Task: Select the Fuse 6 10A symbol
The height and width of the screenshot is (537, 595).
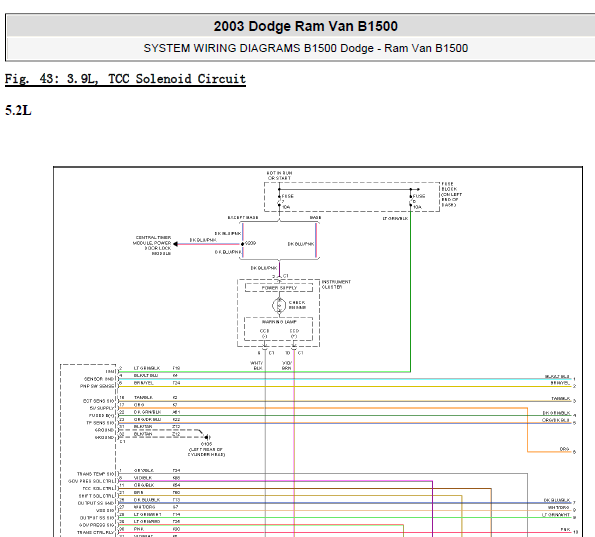Action: 411,201
